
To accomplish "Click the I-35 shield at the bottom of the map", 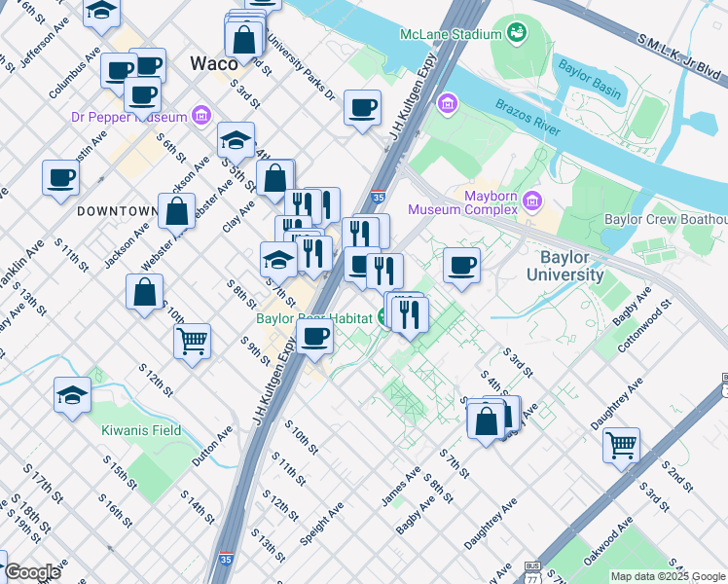I will (226, 559).
